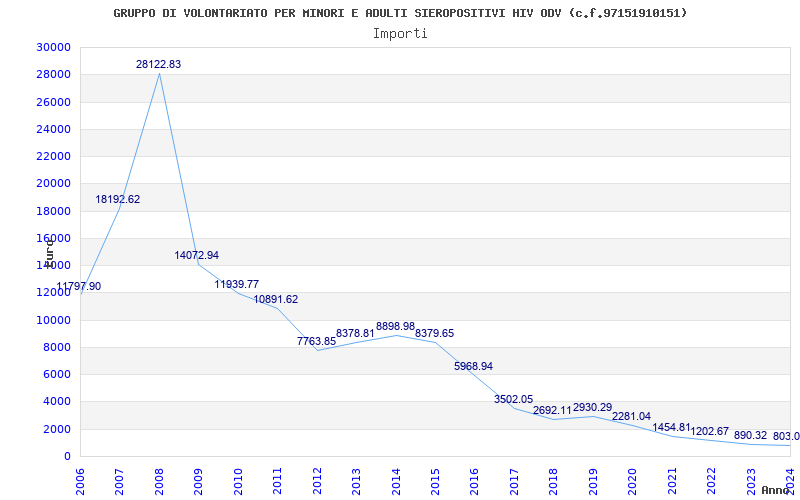This screenshot has width=800, height=500.
Task: Select the 18192.62 data label
Action: (x=117, y=199)
